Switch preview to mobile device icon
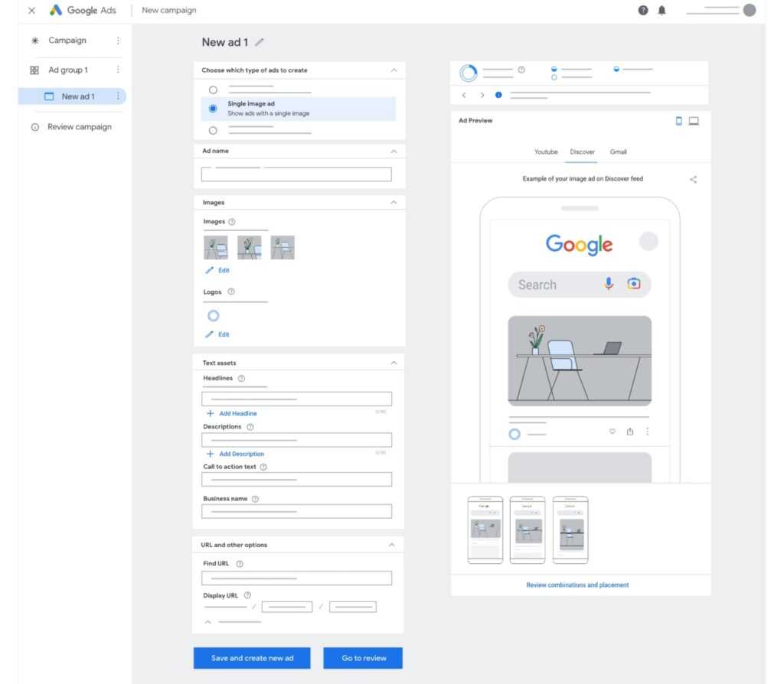This screenshot has height=684, width=784. (x=678, y=121)
